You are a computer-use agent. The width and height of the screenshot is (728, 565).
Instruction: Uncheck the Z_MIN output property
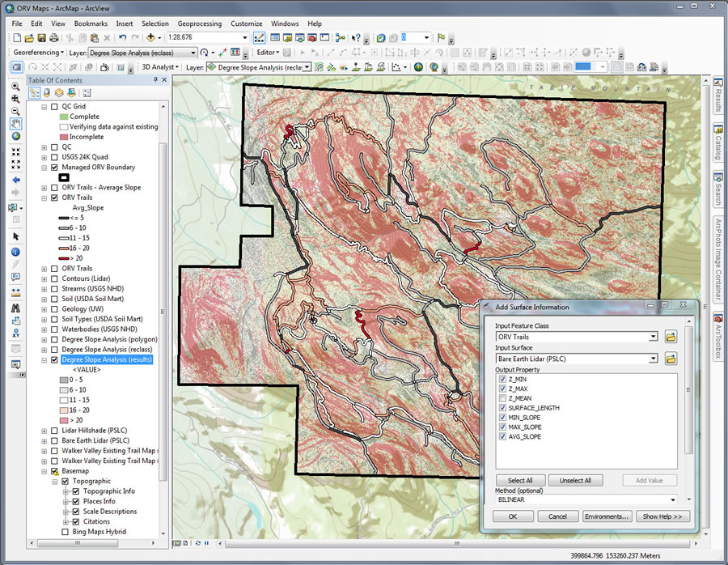click(x=503, y=379)
